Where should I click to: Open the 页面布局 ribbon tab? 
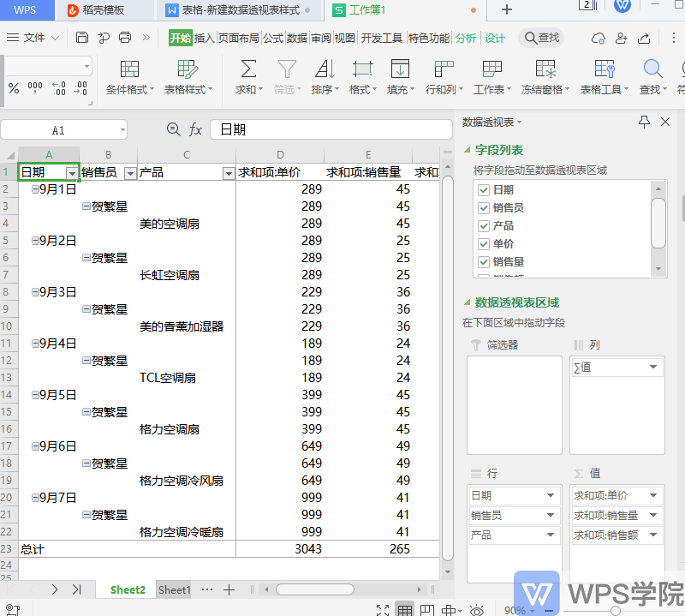239,38
